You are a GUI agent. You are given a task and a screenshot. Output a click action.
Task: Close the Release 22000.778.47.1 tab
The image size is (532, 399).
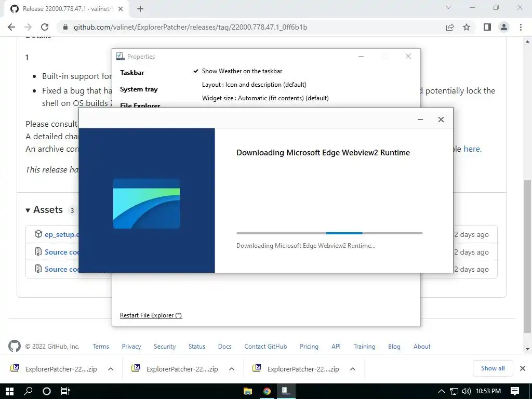click(121, 9)
